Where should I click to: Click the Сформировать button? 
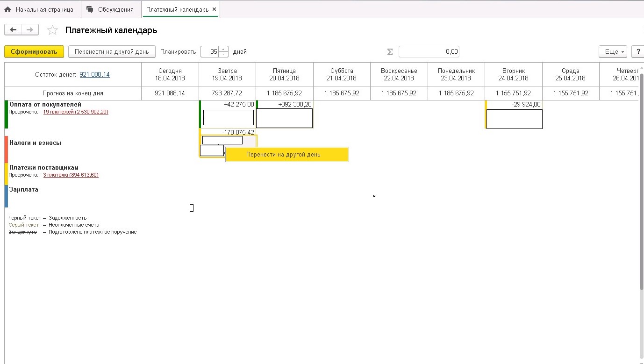tap(34, 51)
